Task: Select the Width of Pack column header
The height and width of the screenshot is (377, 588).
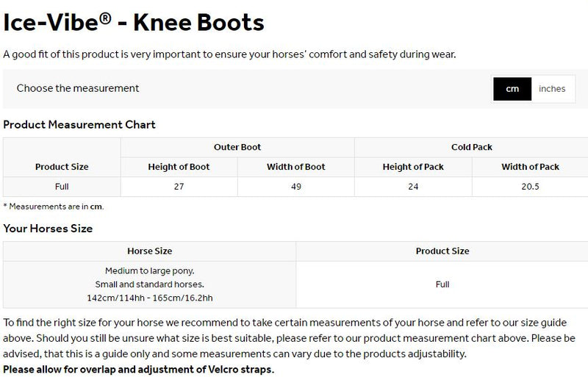Action: click(x=530, y=167)
